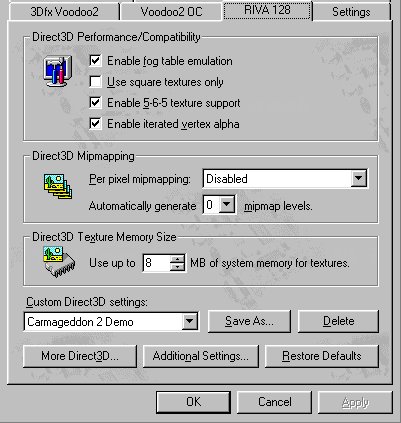The width and height of the screenshot is (401, 423).
Task: Go to the Settings tab
Action: point(351,12)
